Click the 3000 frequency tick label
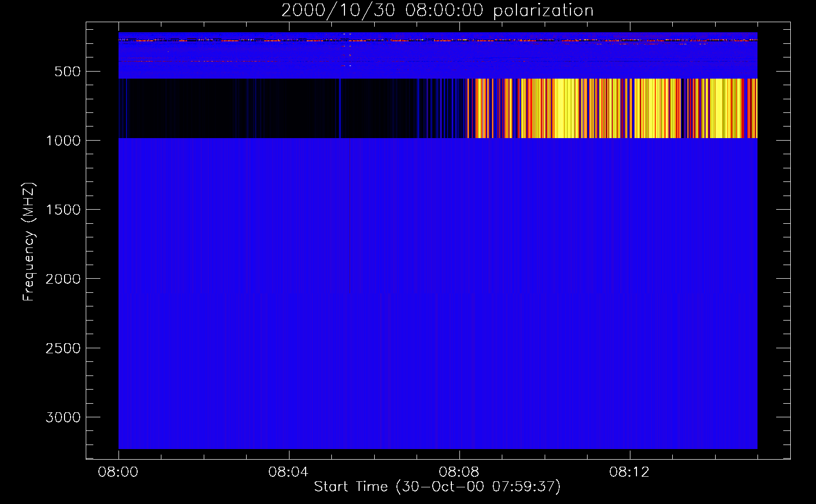The image size is (816, 504). pyautogui.click(x=63, y=417)
